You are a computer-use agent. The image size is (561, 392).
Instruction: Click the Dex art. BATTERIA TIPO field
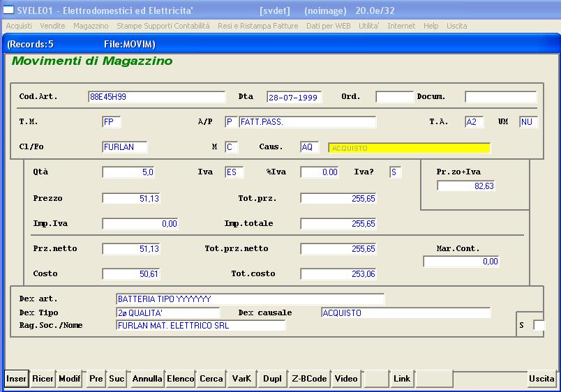[250, 299]
